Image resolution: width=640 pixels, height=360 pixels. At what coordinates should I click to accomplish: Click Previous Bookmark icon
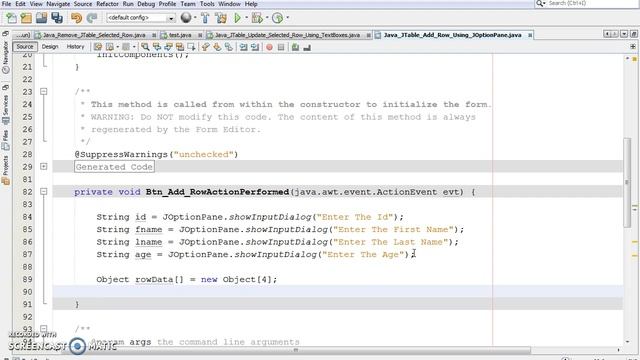(205, 47)
